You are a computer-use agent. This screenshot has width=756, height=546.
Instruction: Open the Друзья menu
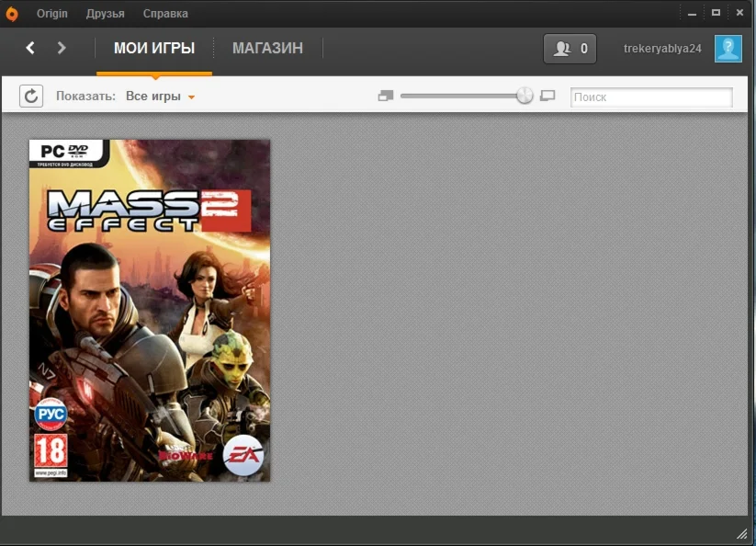[105, 13]
